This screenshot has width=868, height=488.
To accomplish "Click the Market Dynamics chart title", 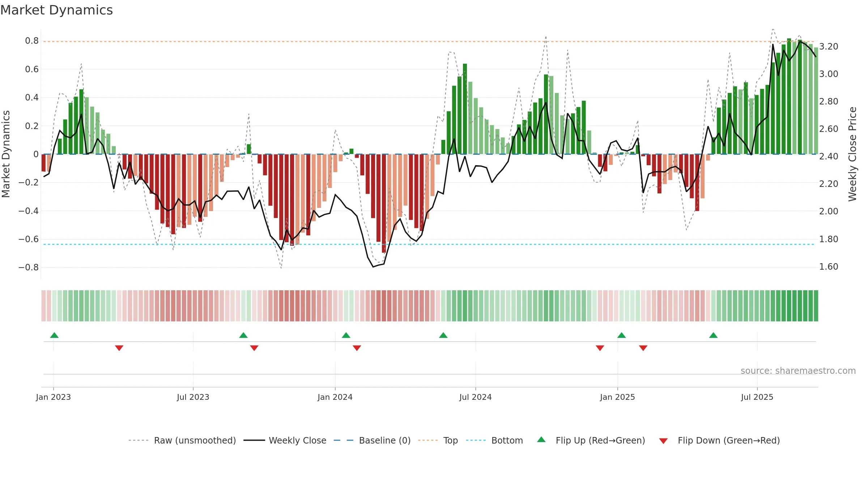I will click(56, 10).
